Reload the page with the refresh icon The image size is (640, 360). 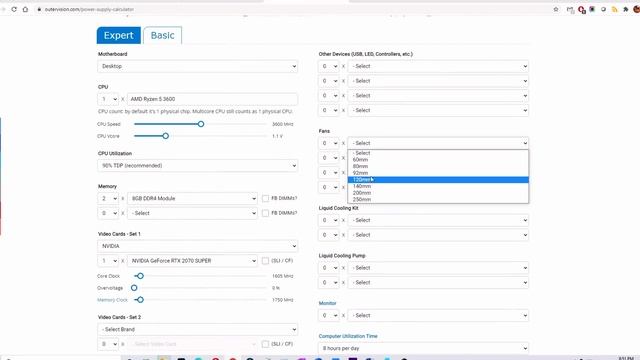click(14, 9)
